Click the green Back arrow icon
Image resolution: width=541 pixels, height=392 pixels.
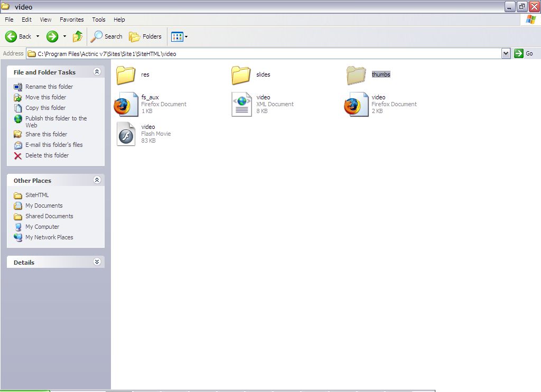(12, 36)
